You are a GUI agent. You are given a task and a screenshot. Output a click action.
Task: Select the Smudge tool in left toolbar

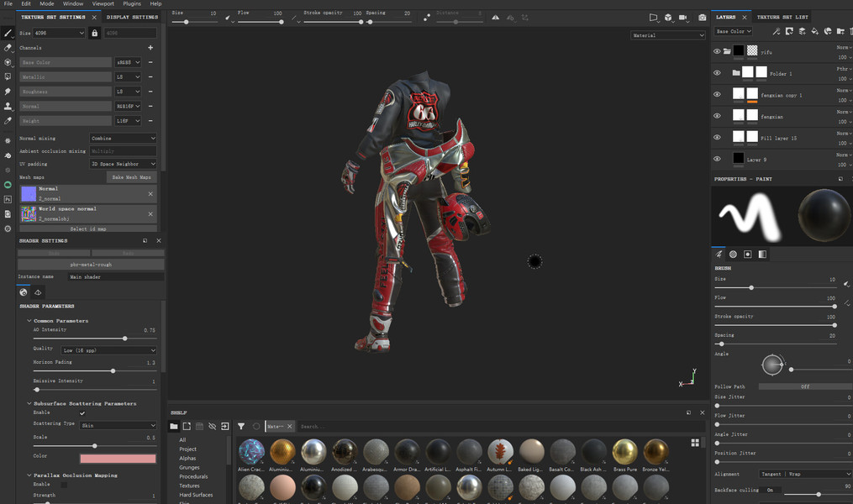click(8, 92)
